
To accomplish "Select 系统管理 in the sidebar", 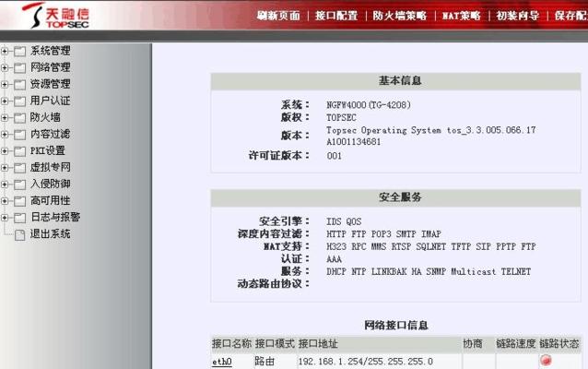I will (x=51, y=51).
